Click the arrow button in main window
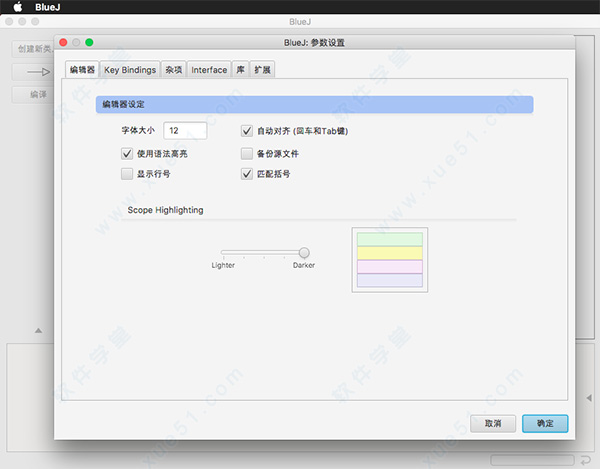 tap(34, 72)
